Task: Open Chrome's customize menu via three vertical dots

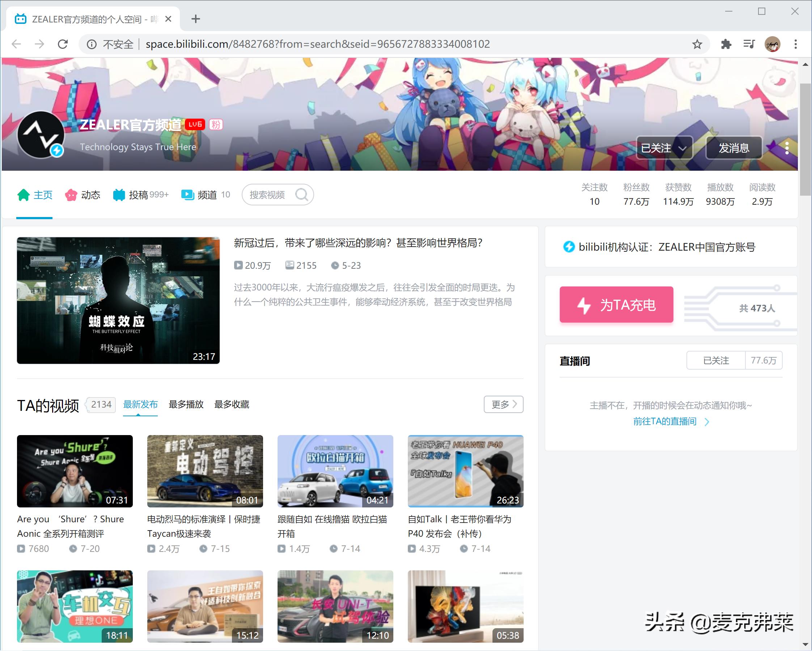Action: [795, 44]
